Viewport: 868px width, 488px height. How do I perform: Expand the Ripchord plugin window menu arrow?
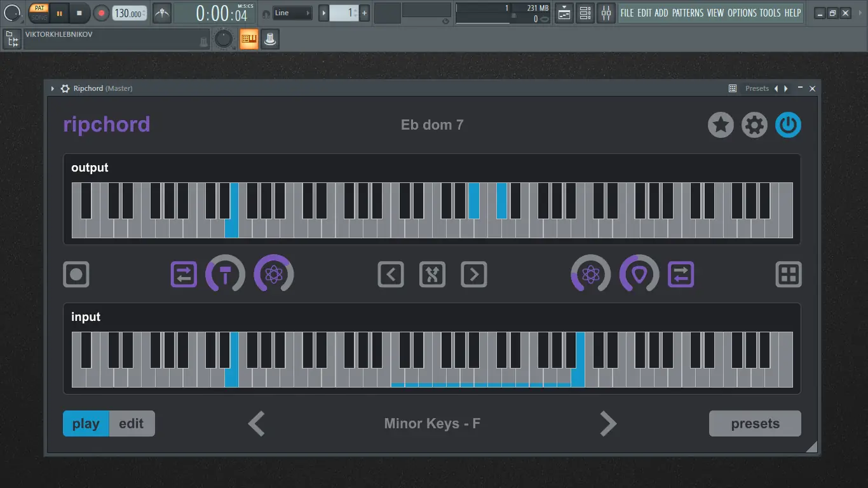click(x=53, y=88)
